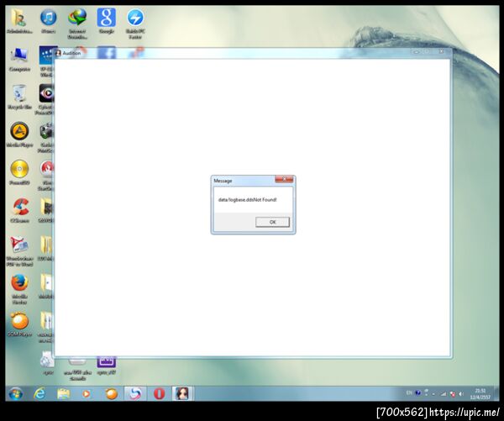Open Windows Media Player from the taskbar
Screen dimensions: 504x421
(x=87, y=393)
